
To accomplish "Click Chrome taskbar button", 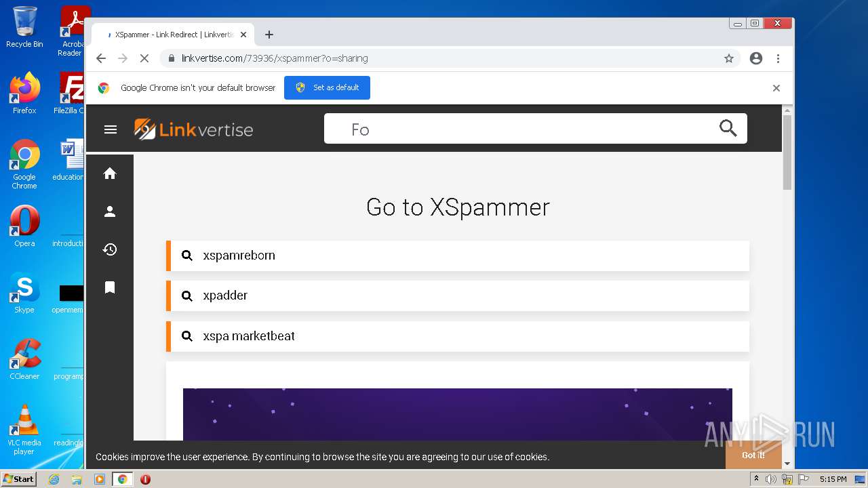I will pyautogui.click(x=122, y=479).
